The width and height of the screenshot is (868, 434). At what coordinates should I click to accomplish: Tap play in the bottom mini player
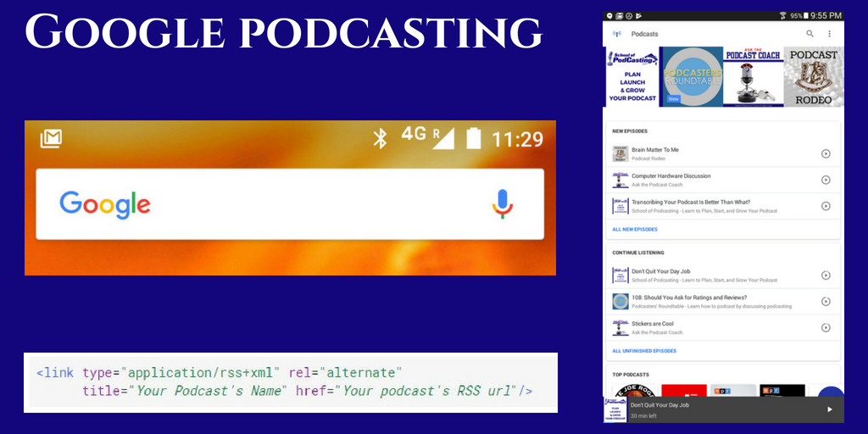pos(829,409)
